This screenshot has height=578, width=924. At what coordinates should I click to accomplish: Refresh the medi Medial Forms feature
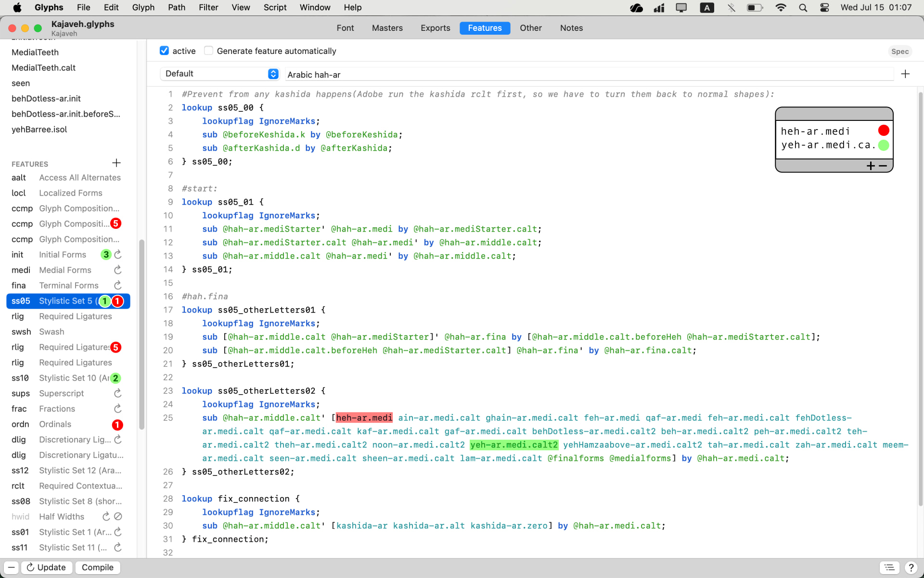(x=118, y=270)
